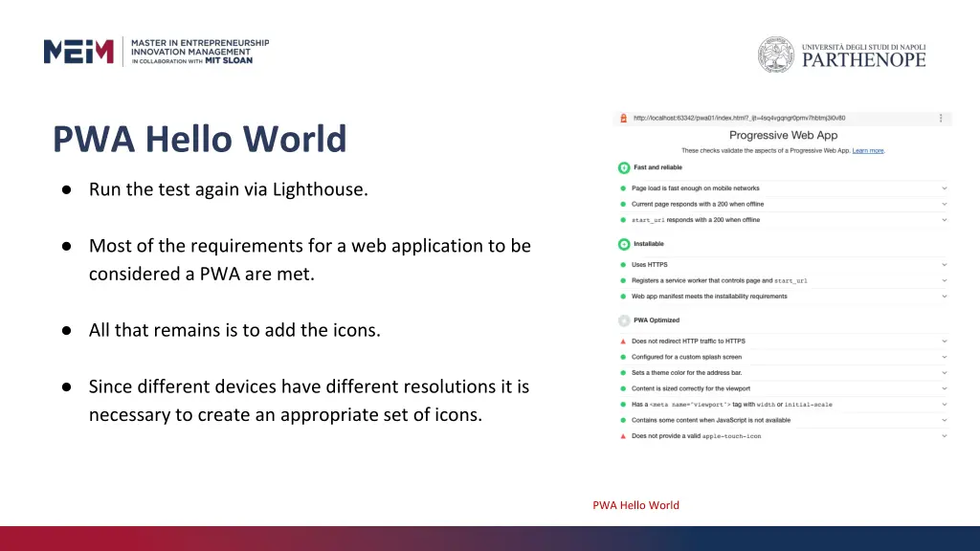Click the red PWA Hello World caption
The height and width of the screenshot is (551, 980).
coord(635,505)
